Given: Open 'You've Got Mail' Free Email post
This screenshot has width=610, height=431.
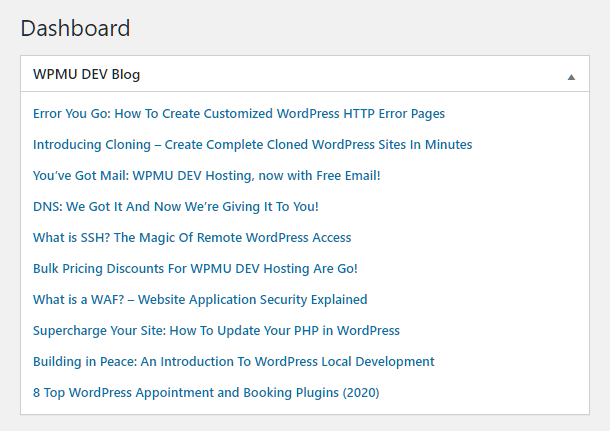Looking at the screenshot, I should (207, 176).
